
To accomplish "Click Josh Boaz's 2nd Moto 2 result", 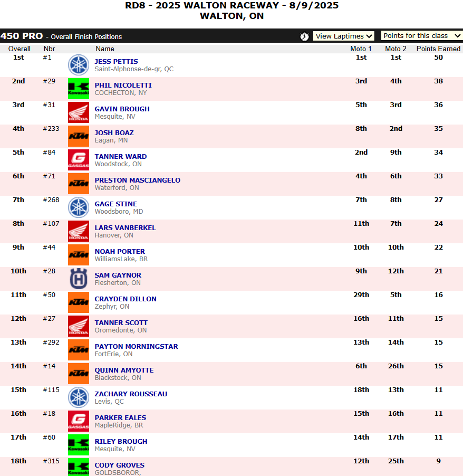I will [x=396, y=129].
